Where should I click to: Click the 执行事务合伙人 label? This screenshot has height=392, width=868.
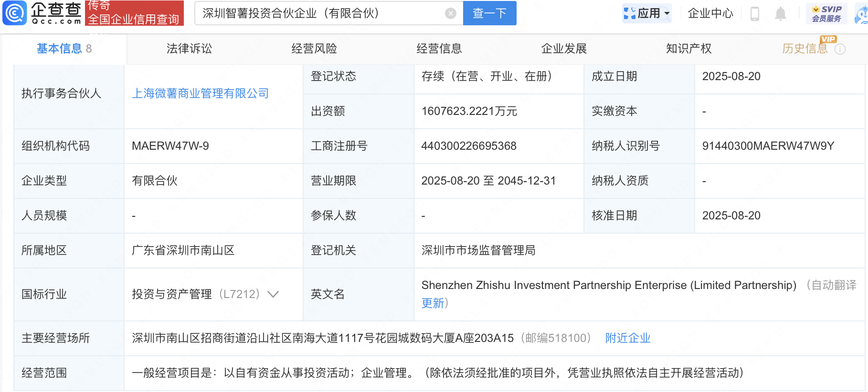61,93
